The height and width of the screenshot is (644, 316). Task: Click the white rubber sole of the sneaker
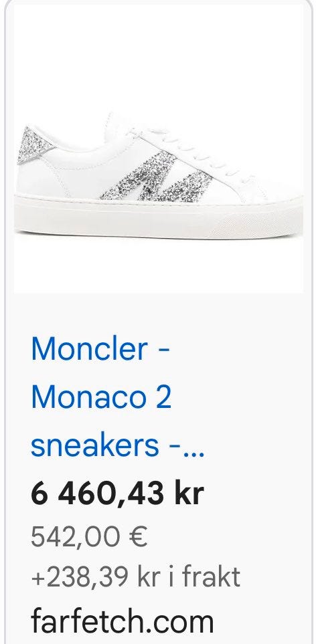point(158,217)
